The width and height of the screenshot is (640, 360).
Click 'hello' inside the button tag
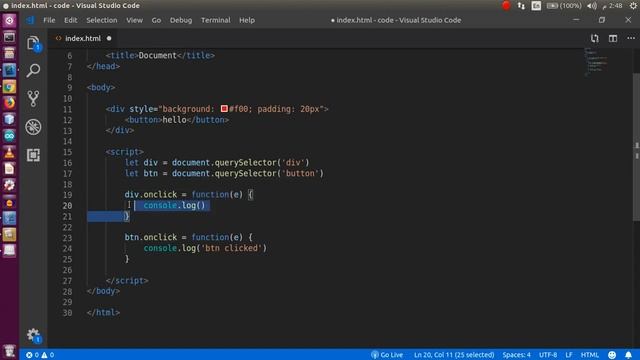tap(174, 120)
